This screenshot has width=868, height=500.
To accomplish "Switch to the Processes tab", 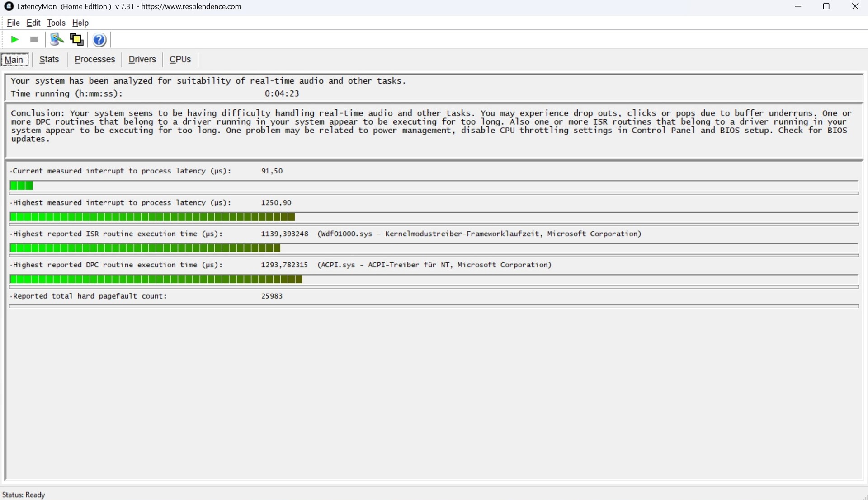I will (x=95, y=60).
